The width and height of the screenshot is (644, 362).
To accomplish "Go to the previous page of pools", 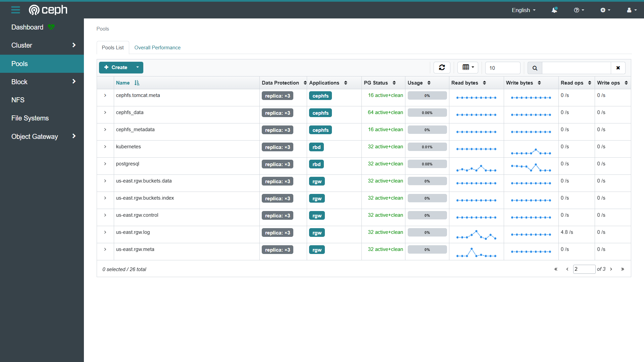I will (567, 269).
